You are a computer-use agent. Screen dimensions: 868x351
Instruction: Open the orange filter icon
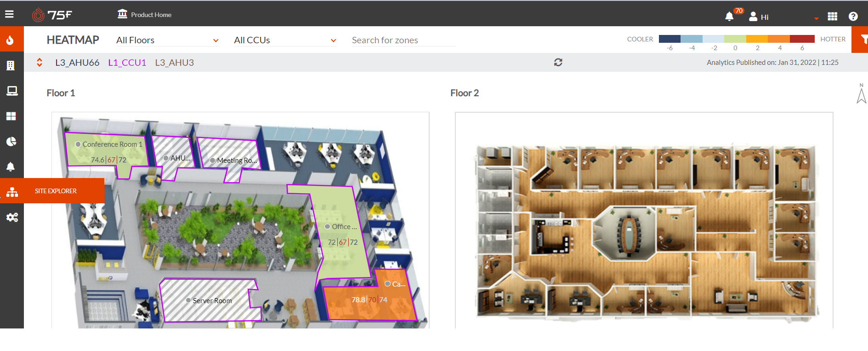(x=860, y=40)
